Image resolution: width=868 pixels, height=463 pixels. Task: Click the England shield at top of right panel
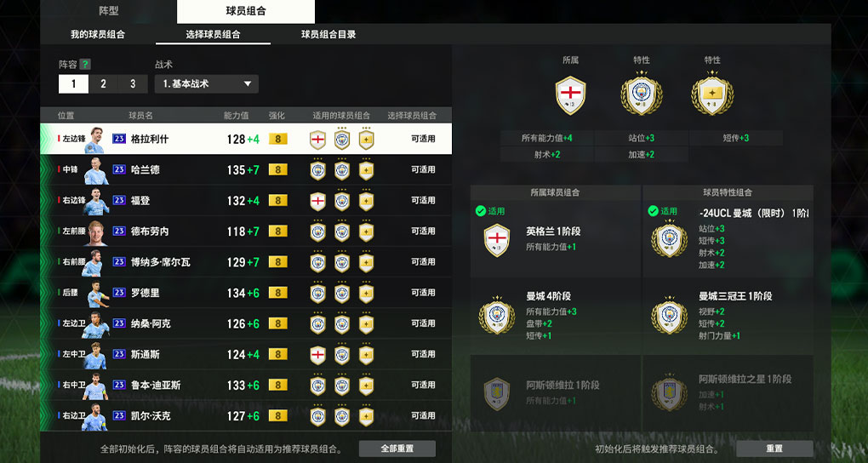tap(571, 95)
